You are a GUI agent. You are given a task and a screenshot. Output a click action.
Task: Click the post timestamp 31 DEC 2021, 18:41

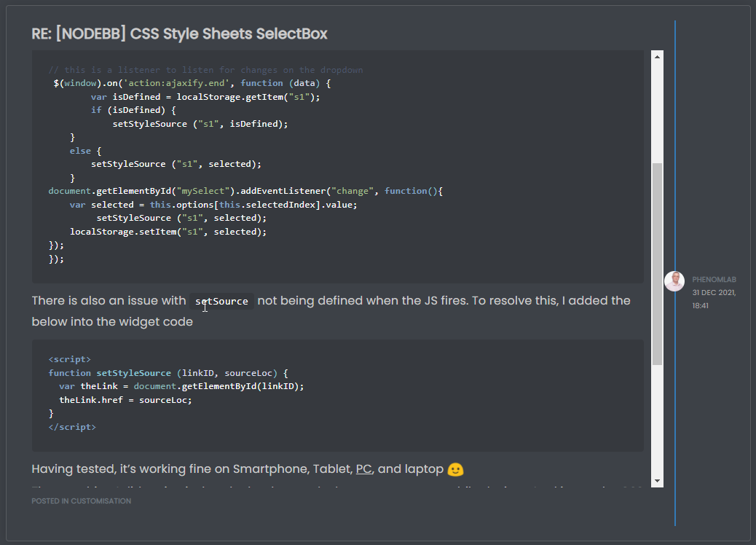[714, 299]
